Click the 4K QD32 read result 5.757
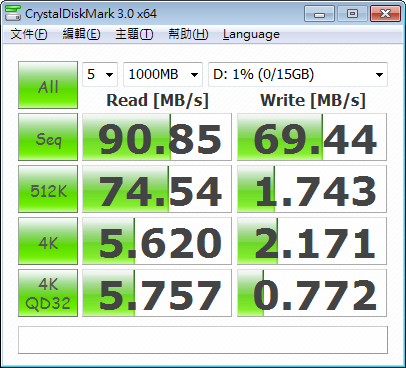406x368 pixels. coord(157,293)
